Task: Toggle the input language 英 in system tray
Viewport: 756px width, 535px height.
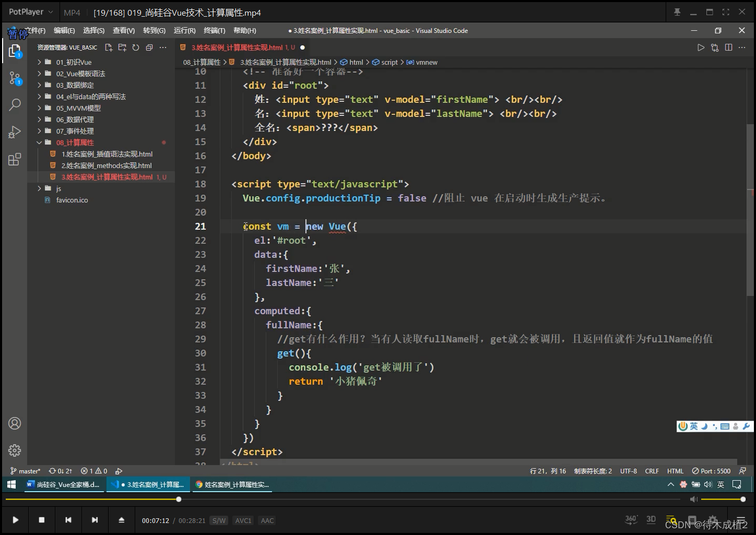Action: [x=720, y=484]
